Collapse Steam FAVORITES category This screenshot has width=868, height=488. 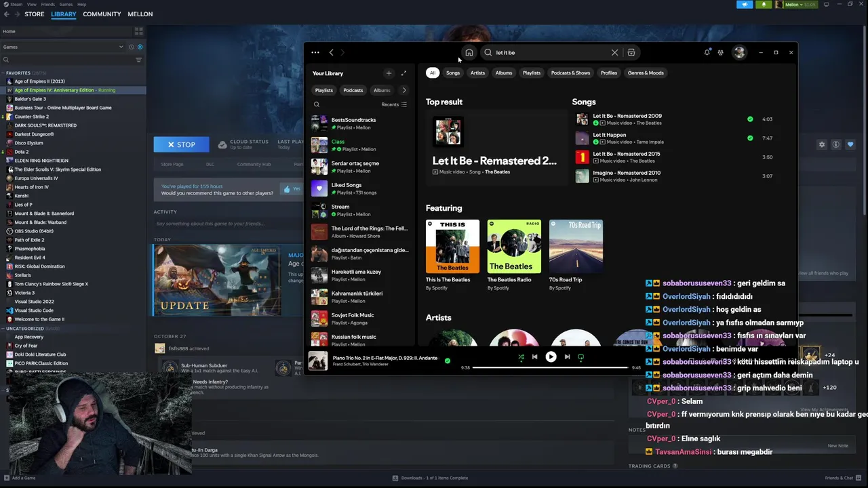(x=3, y=73)
